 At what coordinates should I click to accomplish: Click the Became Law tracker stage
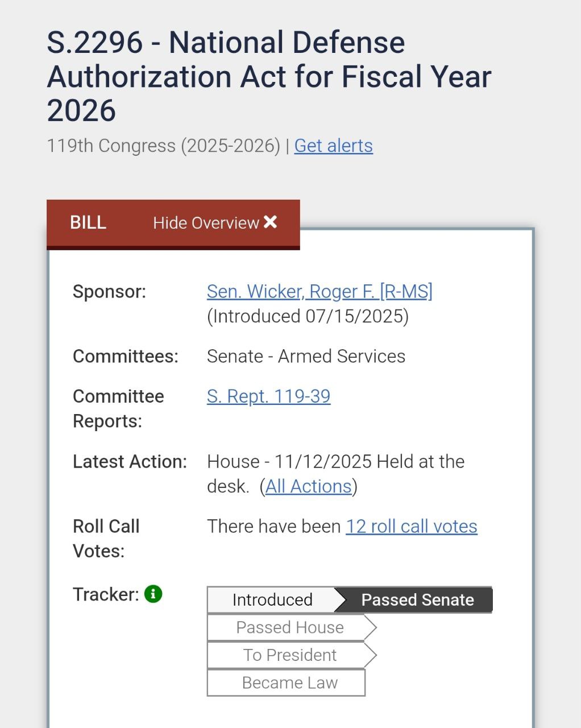290,682
